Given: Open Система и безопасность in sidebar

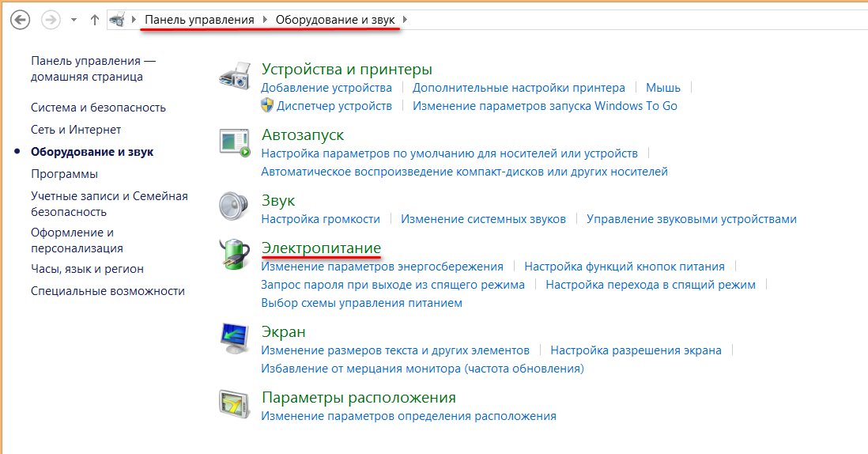Looking at the screenshot, I should [98, 108].
